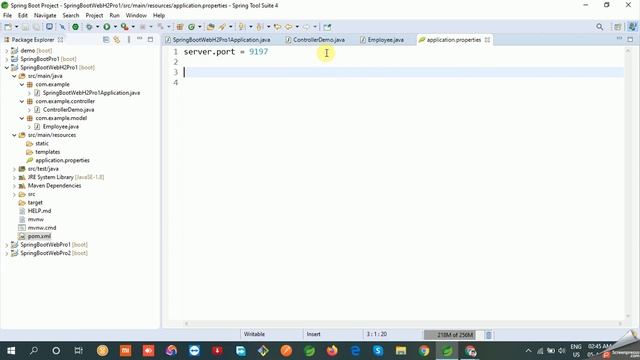Select mvnw.cmd in Package Explorer
The height and width of the screenshot is (360, 640).
(42, 228)
